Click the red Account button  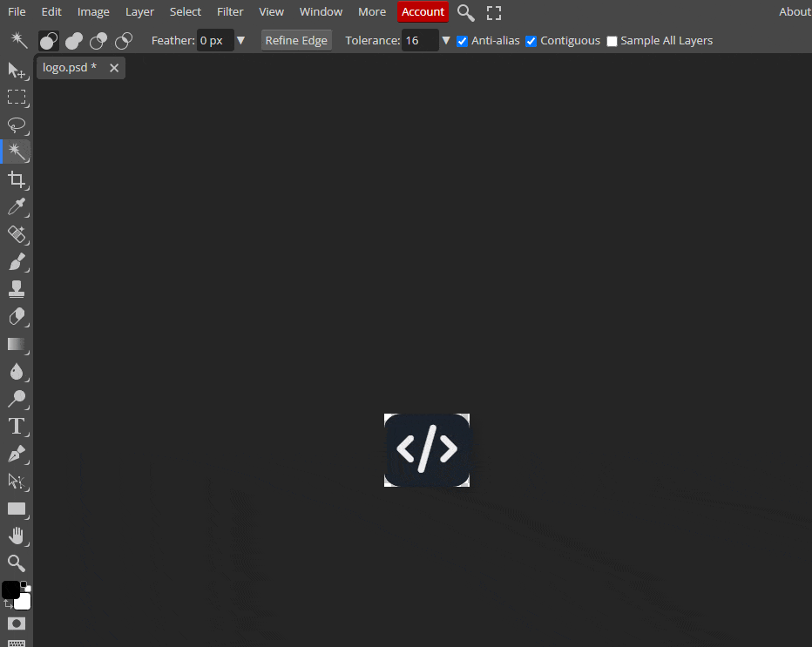pyautogui.click(x=423, y=12)
